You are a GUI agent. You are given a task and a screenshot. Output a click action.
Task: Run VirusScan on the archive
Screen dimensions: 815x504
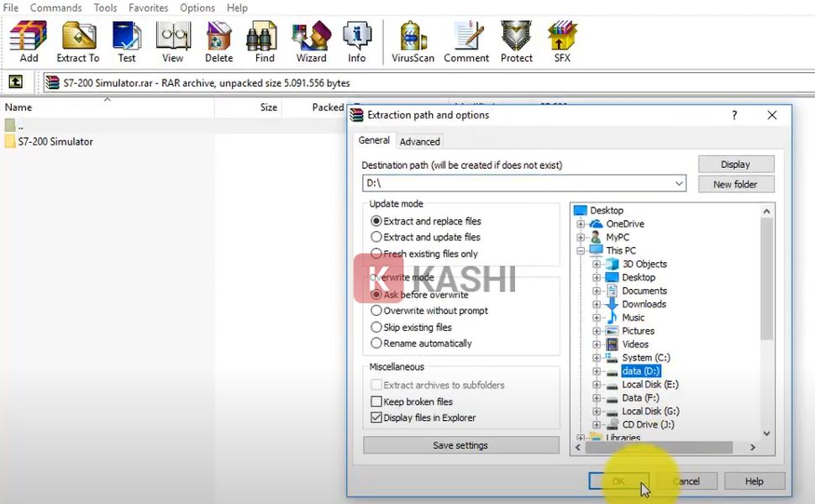[x=411, y=38]
